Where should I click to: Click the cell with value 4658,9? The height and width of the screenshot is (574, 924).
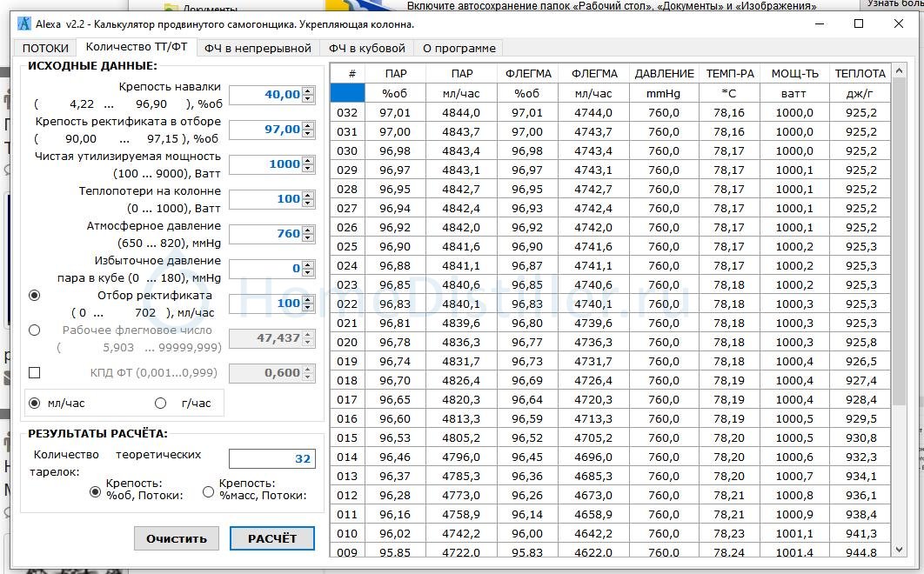coord(593,515)
